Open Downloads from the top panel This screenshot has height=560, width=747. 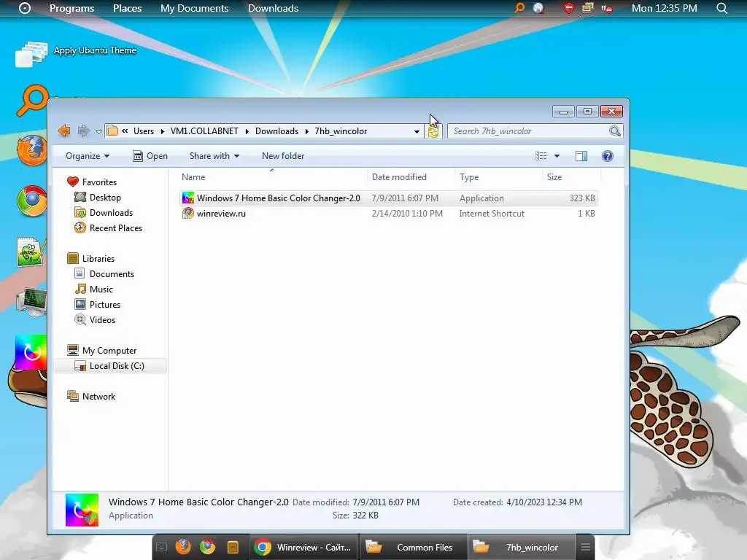point(273,8)
